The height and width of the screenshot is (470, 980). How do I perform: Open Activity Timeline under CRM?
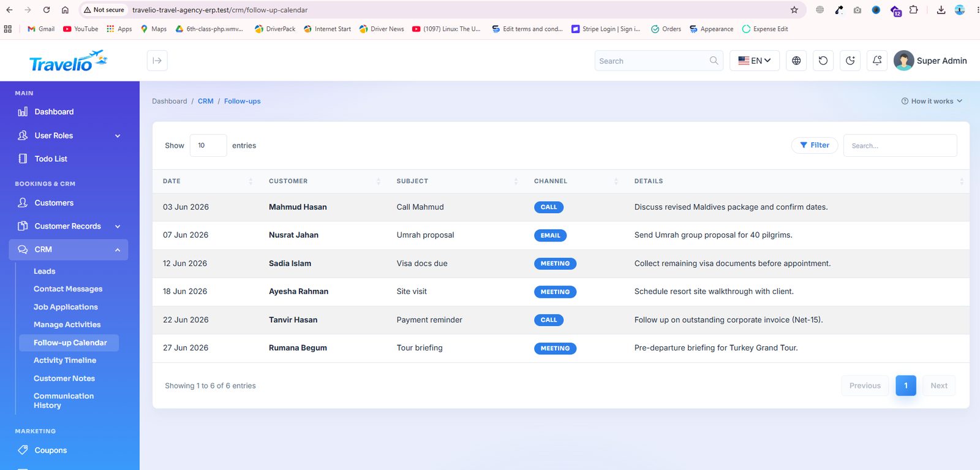click(65, 360)
